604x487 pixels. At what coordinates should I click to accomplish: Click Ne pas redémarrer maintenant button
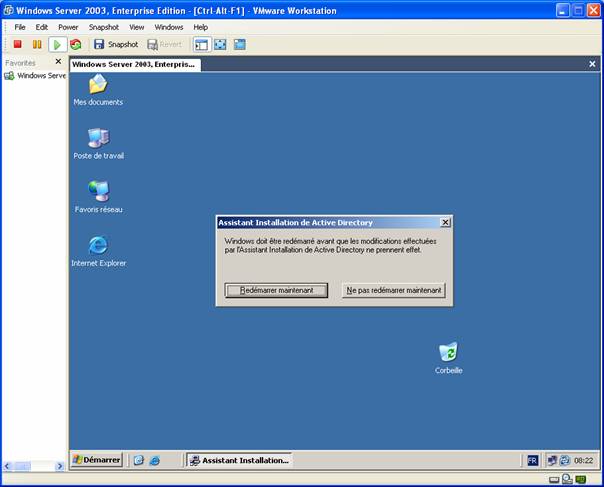[x=394, y=290]
